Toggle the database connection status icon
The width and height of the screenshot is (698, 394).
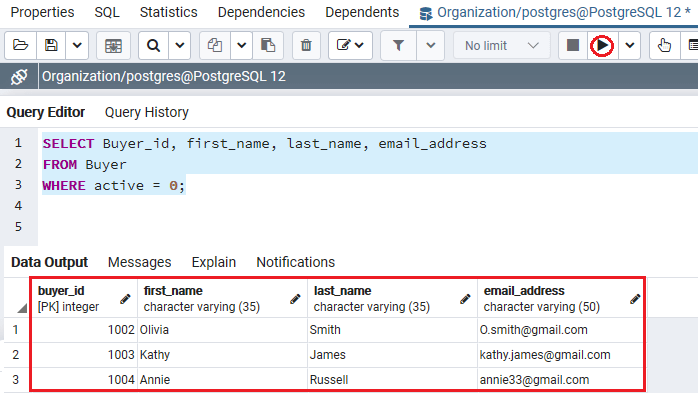coord(19,77)
